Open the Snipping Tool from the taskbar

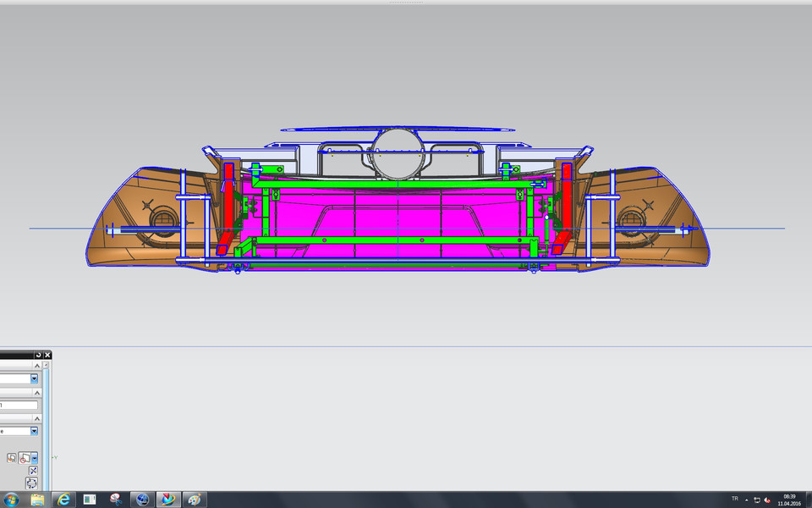(x=116, y=500)
